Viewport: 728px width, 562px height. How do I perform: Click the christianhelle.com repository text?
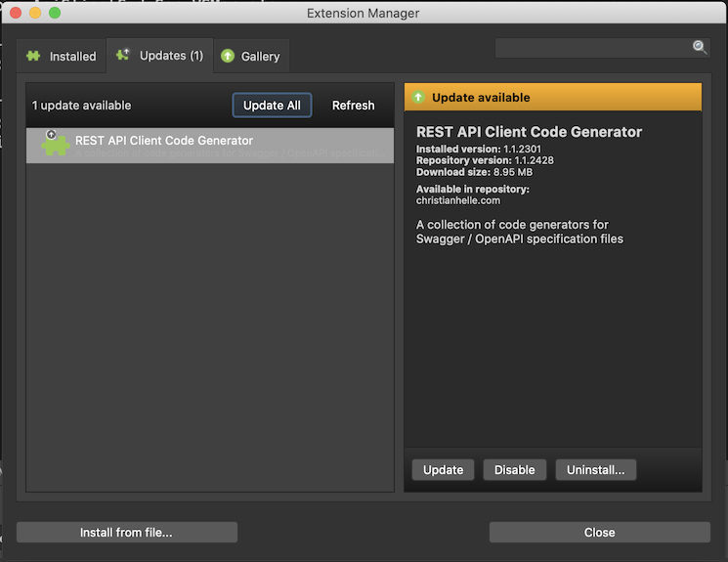coord(458,200)
